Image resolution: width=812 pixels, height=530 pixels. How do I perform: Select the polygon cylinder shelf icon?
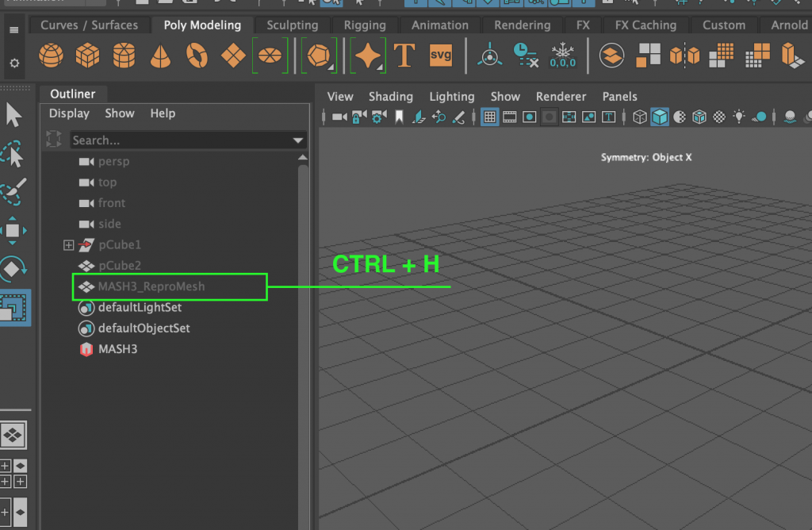tap(124, 56)
